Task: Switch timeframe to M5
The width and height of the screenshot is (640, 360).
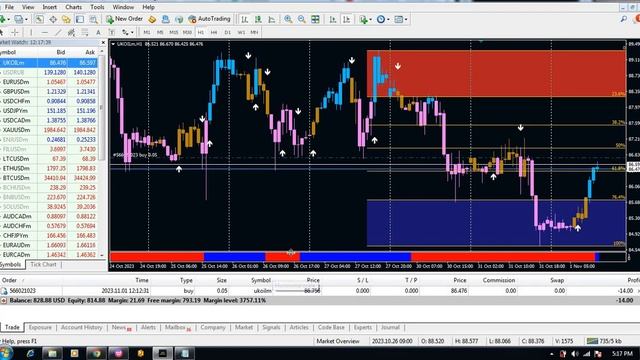Action: [160, 32]
